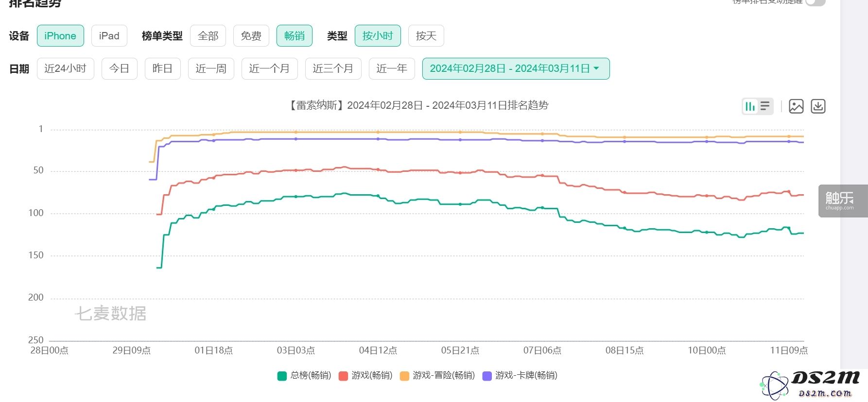Click the x-axis label 01日18点

(214, 351)
